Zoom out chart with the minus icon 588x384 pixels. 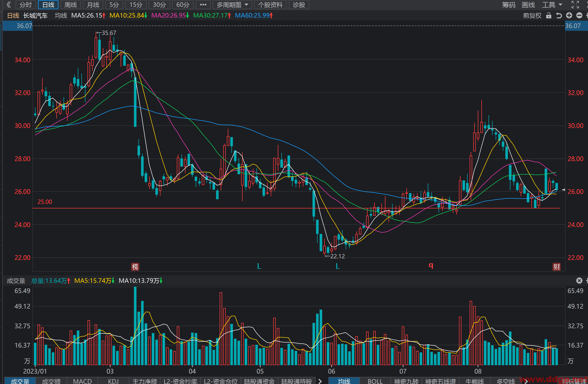click(x=579, y=16)
